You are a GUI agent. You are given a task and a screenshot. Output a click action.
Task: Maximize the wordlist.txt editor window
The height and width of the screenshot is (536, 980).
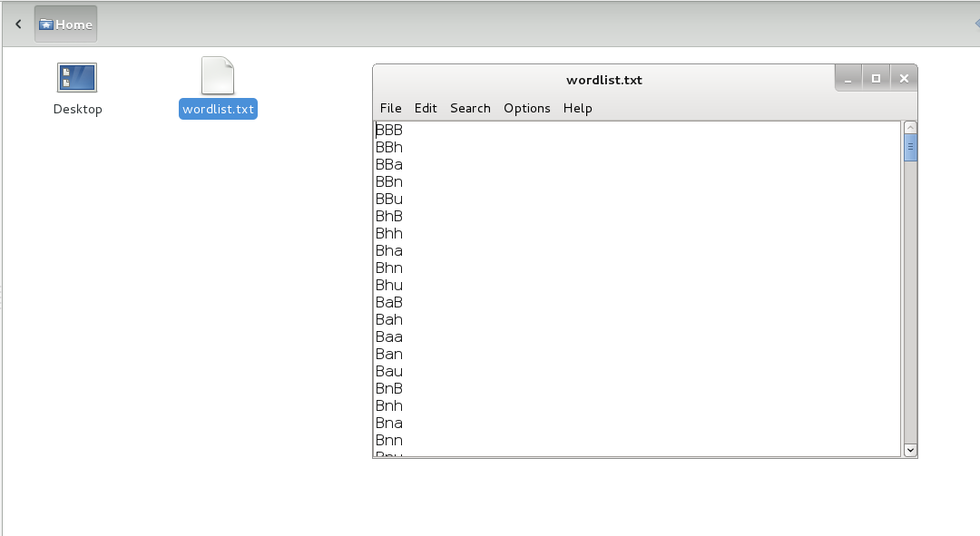click(876, 78)
